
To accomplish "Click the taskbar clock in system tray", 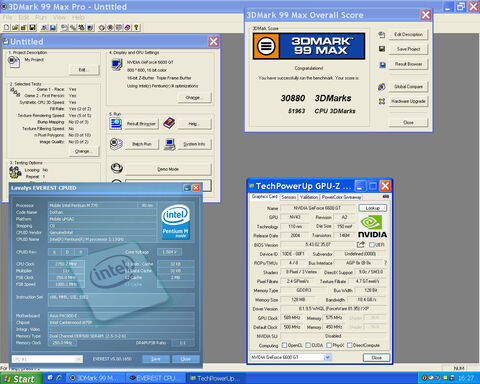I will 466,378.
